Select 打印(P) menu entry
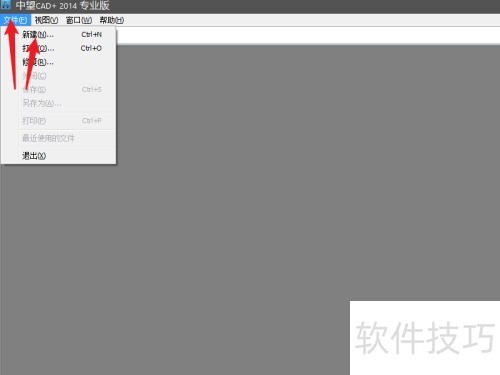The width and height of the screenshot is (500, 375). click(59, 120)
